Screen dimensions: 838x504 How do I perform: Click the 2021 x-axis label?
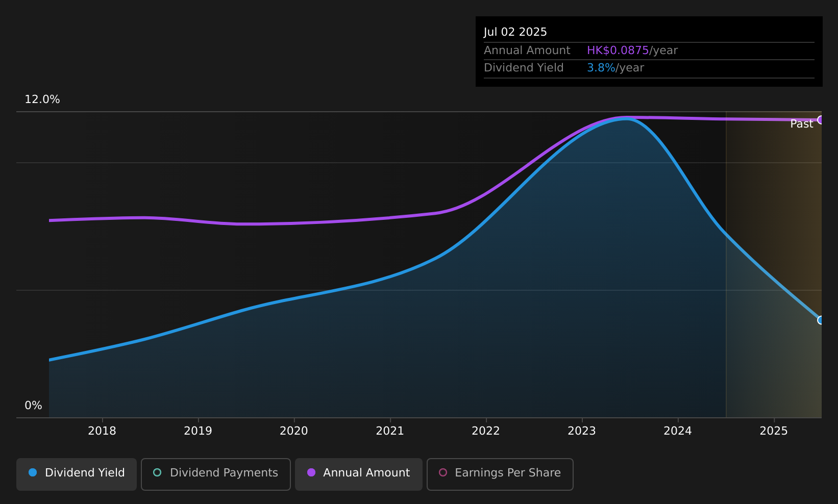pos(390,431)
